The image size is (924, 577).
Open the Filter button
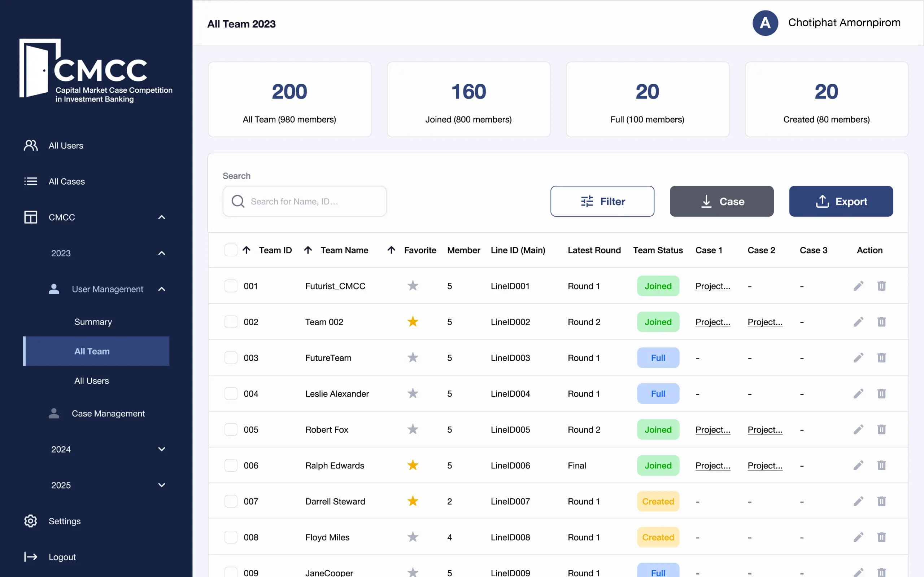602,201
